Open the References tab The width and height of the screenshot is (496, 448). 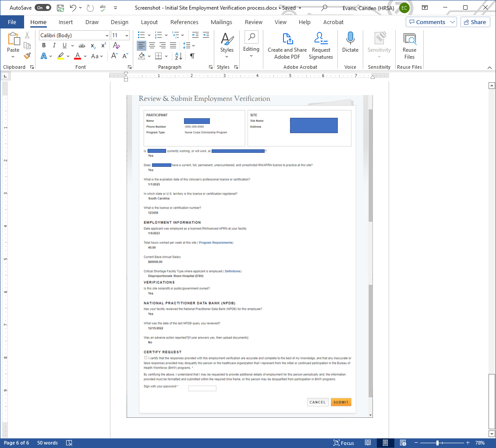point(184,22)
